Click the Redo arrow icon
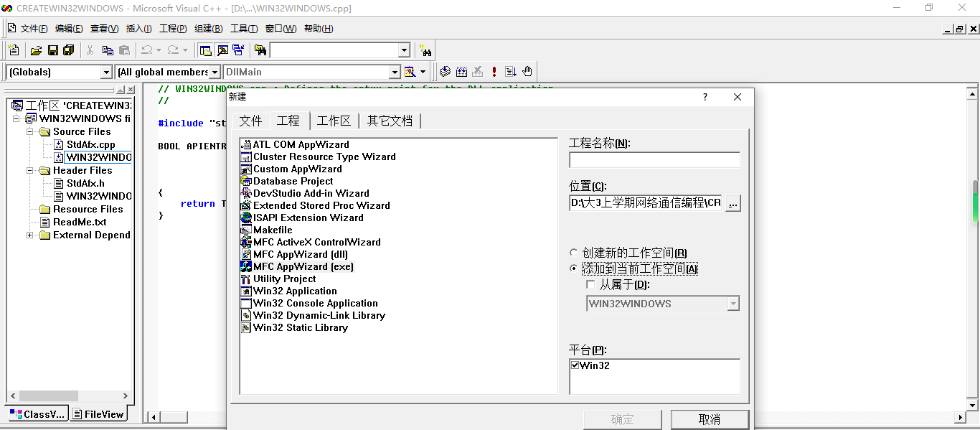The image size is (980, 430). coord(173,50)
